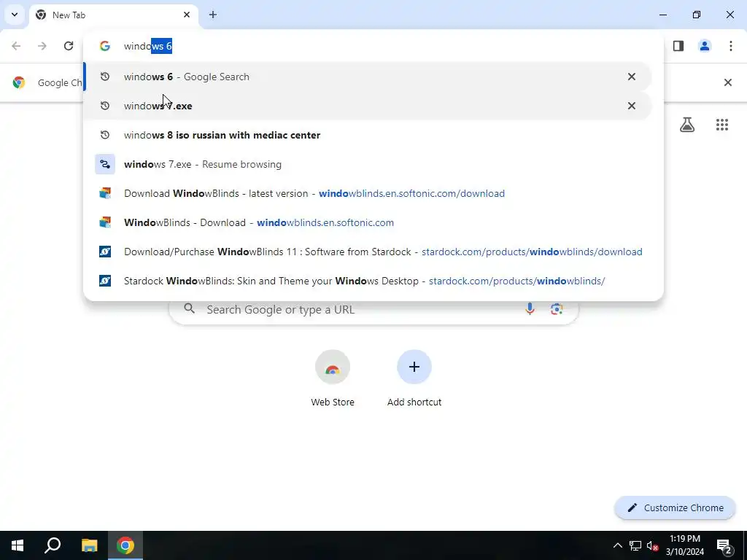The width and height of the screenshot is (747, 560).
Task: Go forward with the forward arrow
Action: click(x=42, y=46)
